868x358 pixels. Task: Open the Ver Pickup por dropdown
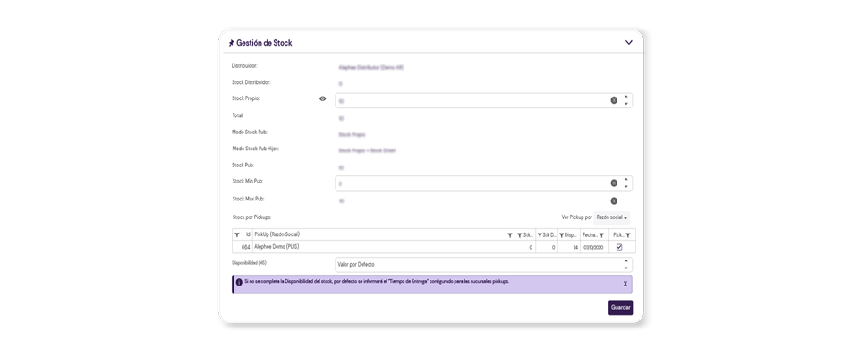coord(612,217)
